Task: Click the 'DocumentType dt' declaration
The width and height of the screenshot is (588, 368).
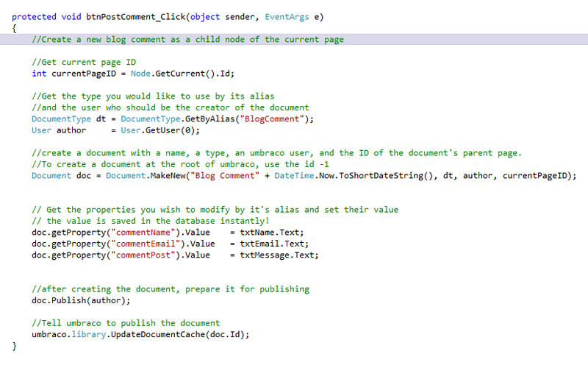Action: pyautogui.click(x=68, y=119)
